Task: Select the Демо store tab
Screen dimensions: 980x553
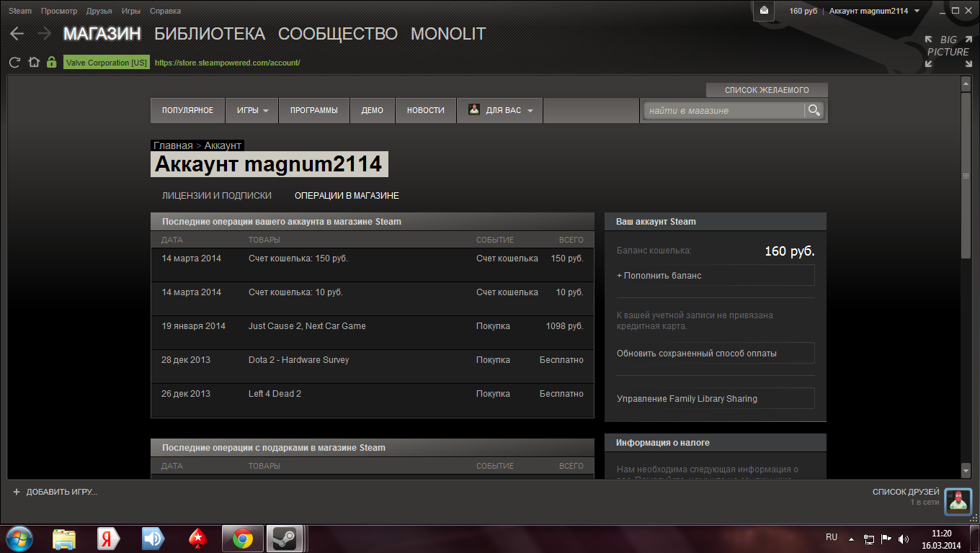Action: coord(373,110)
